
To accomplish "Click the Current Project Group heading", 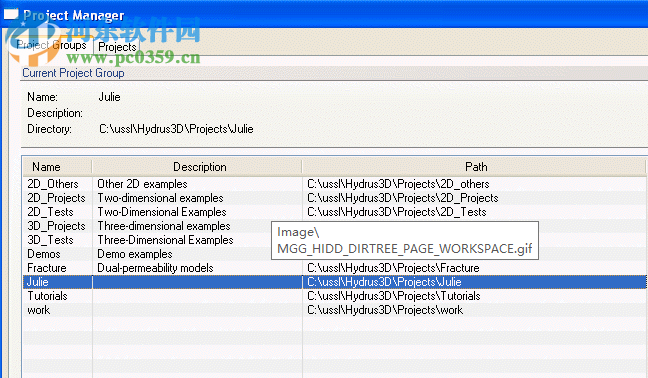I will [x=73, y=73].
